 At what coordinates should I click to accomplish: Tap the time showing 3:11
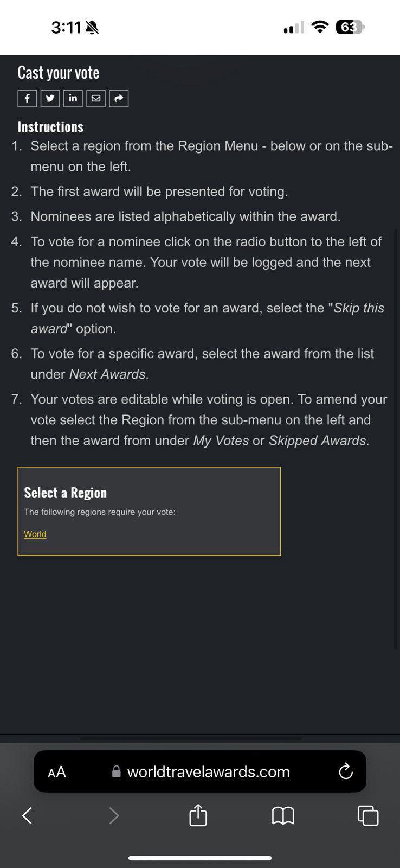(66, 27)
